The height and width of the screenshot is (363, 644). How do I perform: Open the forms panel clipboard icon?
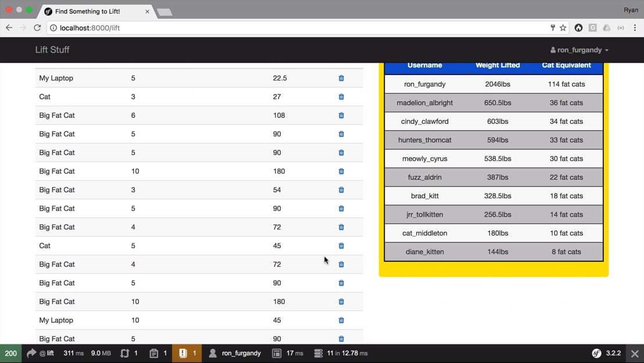click(158, 353)
